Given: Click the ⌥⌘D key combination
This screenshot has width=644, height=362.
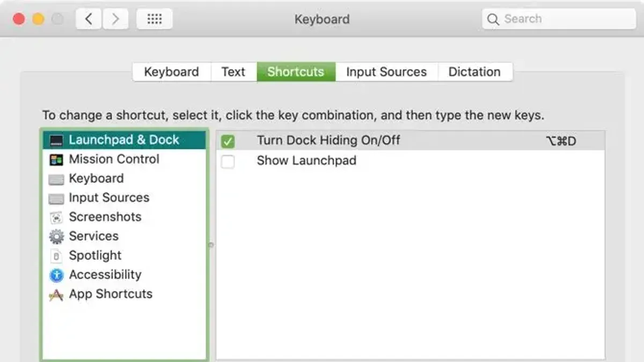Looking at the screenshot, I should [561, 142].
